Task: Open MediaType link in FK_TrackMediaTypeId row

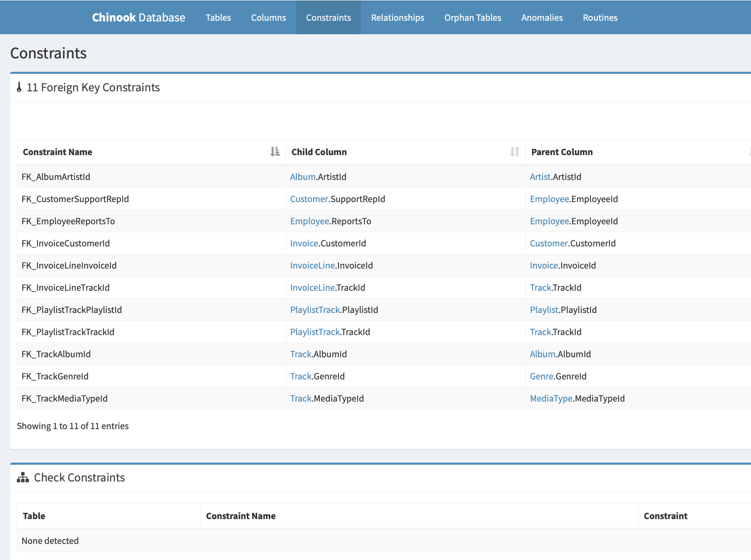Action: (551, 398)
